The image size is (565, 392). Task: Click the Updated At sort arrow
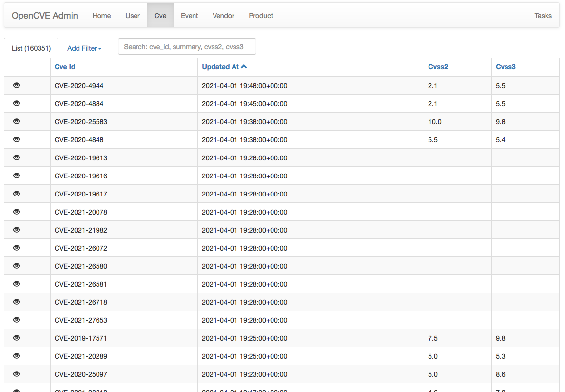pos(243,66)
